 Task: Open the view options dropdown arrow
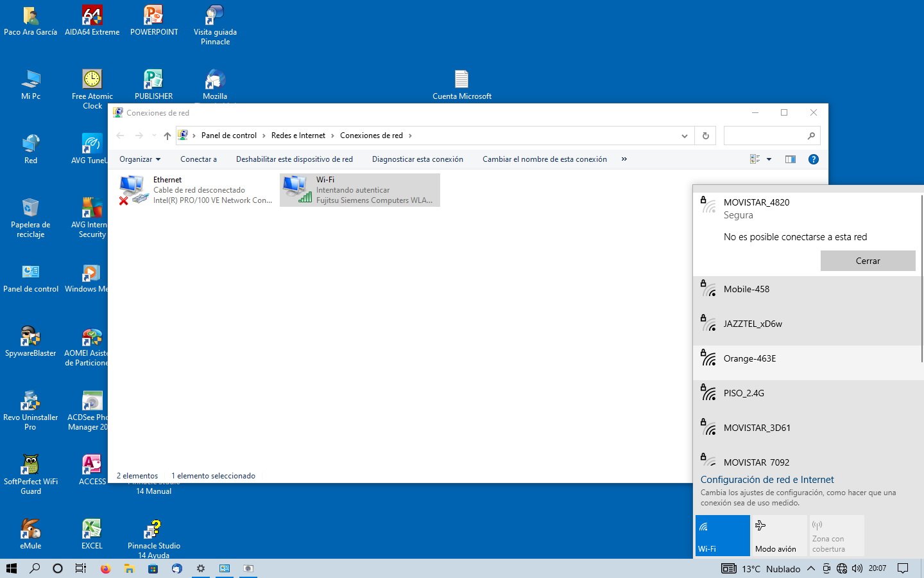click(769, 159)
